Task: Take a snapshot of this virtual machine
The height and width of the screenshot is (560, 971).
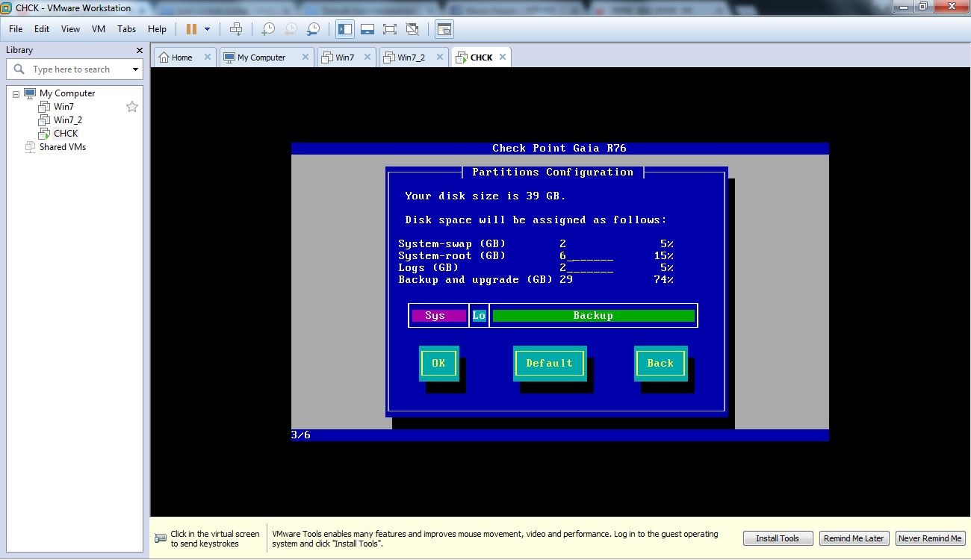Action: 267,29
